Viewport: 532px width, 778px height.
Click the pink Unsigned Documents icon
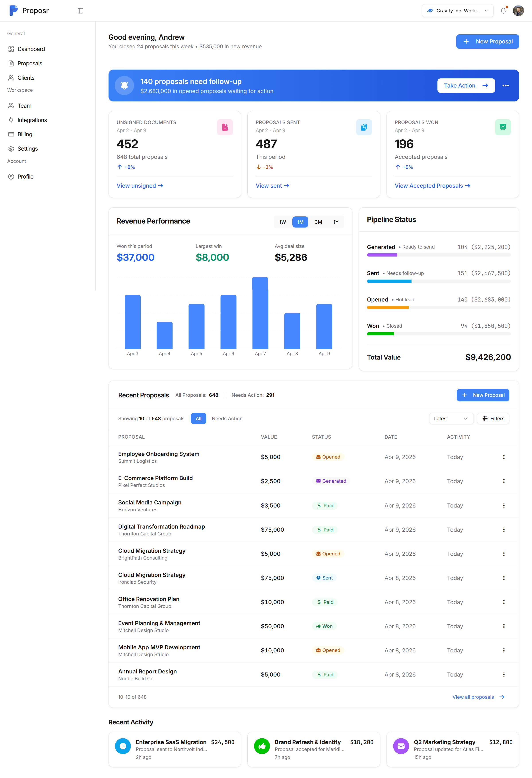pos(225,127)
